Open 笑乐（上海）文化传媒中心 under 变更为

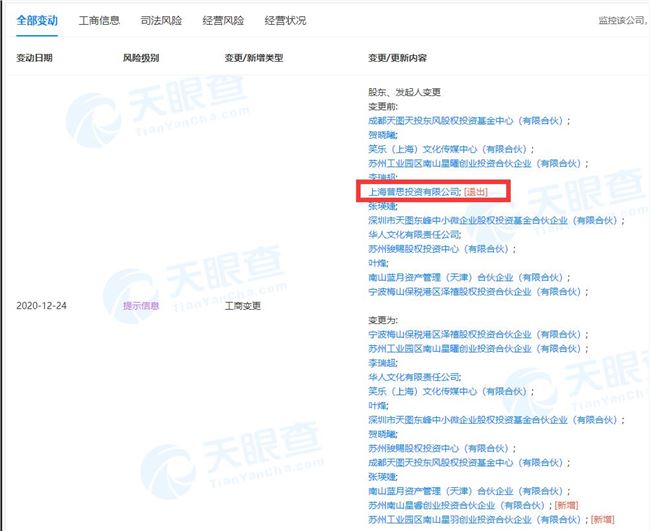[x=447, y=391]
